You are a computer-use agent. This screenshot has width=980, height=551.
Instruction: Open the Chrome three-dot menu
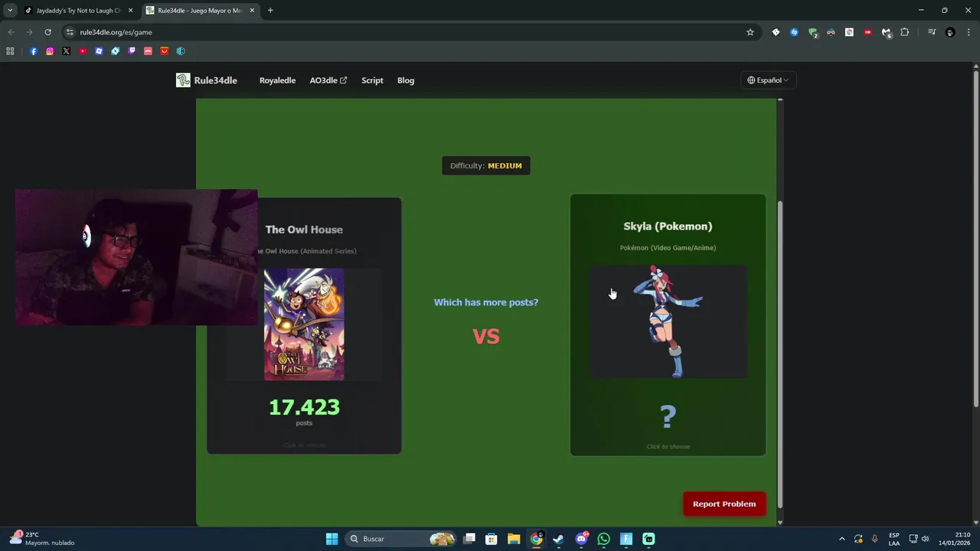969,32
